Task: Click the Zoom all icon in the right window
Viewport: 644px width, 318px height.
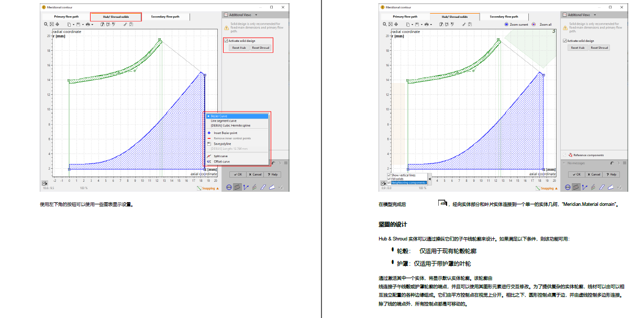Action: pyautogui.click(x=534, y=24)
